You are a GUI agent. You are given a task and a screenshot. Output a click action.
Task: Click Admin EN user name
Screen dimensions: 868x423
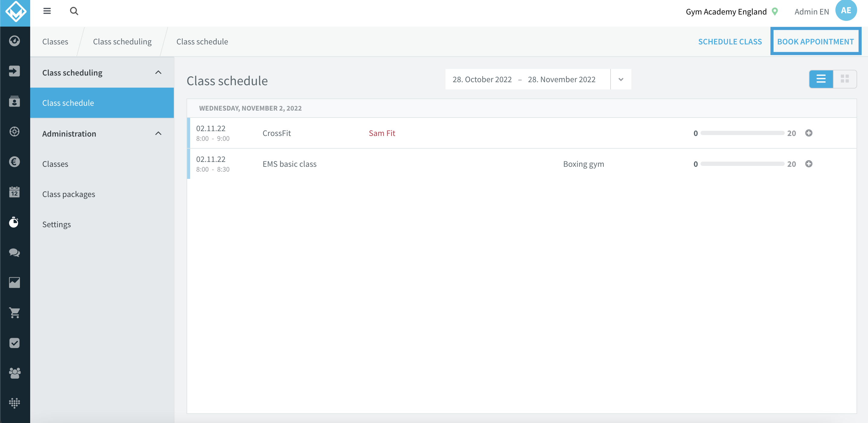pos(811,11)
